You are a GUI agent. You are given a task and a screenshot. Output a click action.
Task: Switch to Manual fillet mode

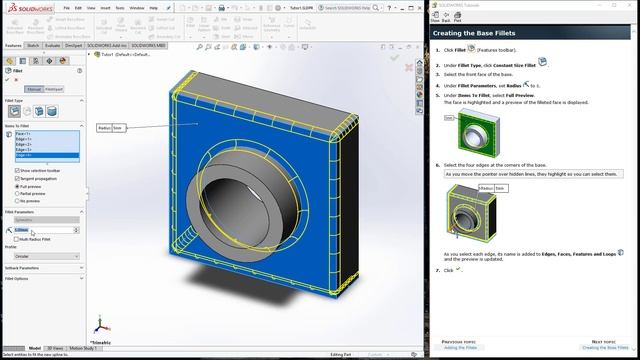pos(34,89)
